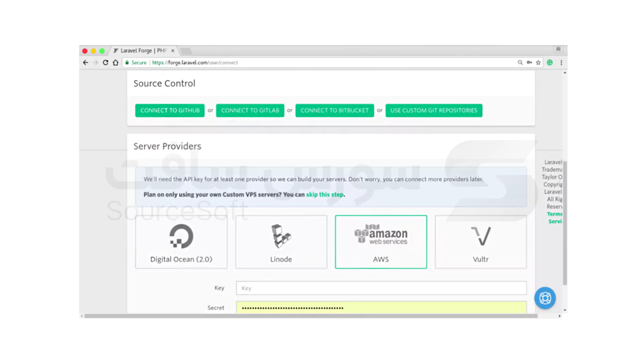The width and height of the screenshot is (644, 362).
Task: Click the Grammarly extension icon
Action: 550,62
